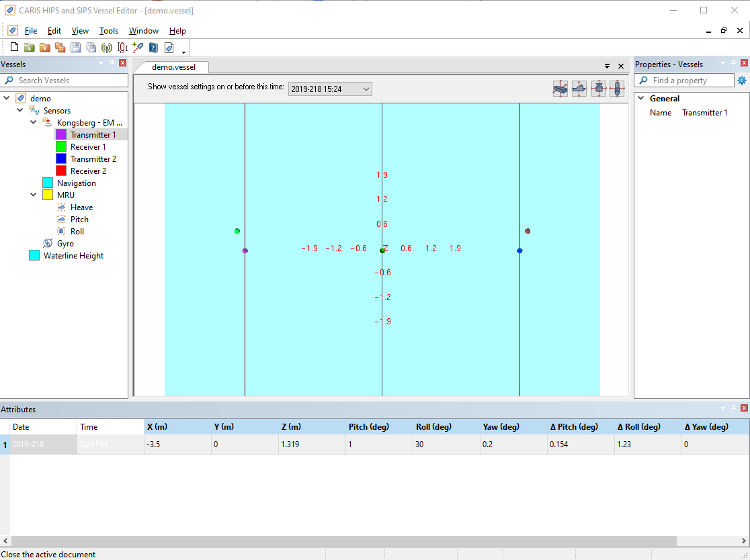This screenshot has width=750, height=560.
Task: Switch to vessel side profile view
Action: coord(579,89)
